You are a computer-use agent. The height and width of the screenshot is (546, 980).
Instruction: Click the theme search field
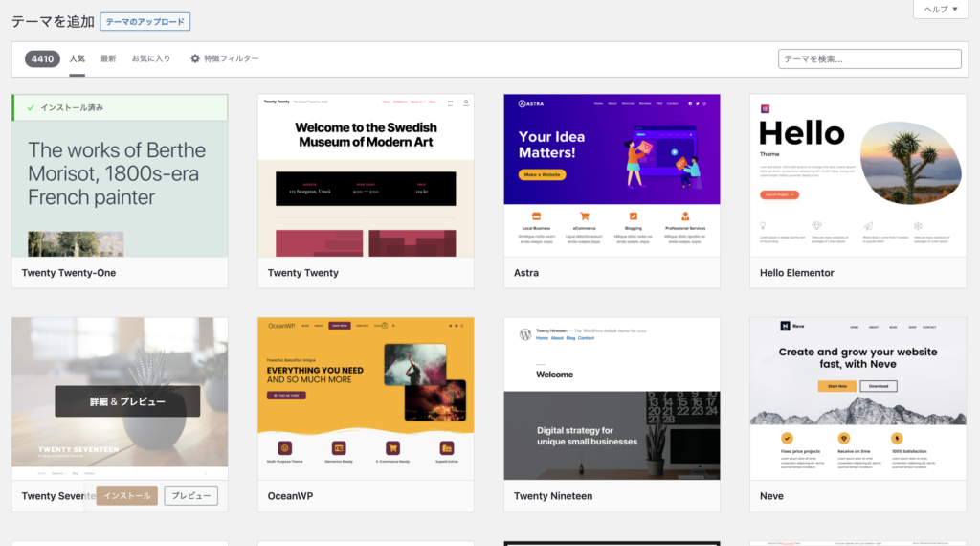point(869,58)
